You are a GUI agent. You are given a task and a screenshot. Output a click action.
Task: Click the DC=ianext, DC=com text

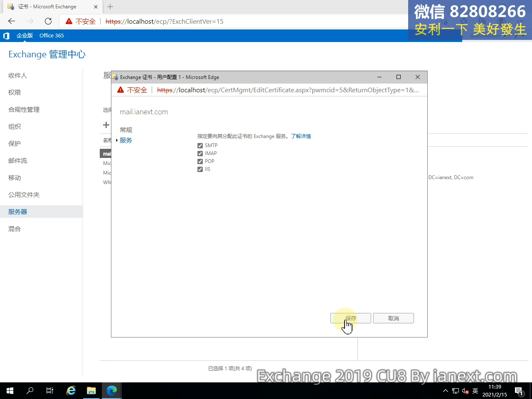click(x=451, y=177)
